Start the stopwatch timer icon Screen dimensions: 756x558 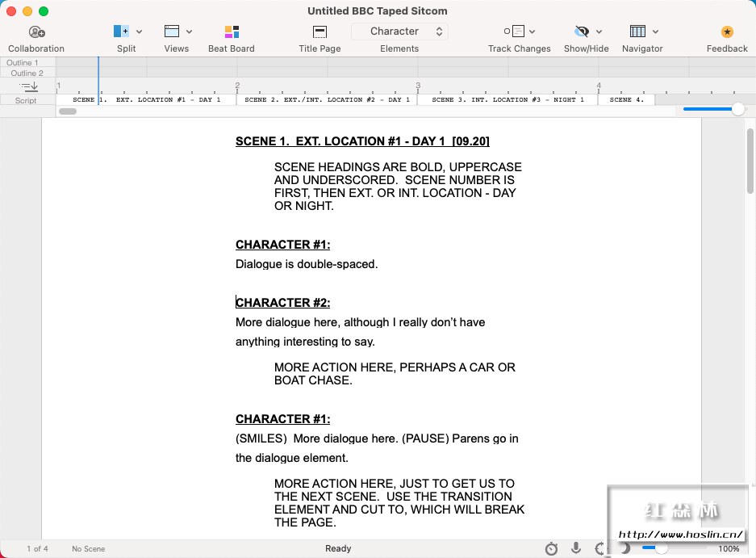coord(552,549)
